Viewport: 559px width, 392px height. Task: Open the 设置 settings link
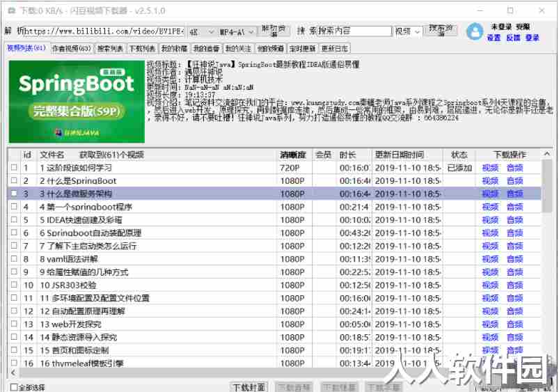click(x=494, y=38)
